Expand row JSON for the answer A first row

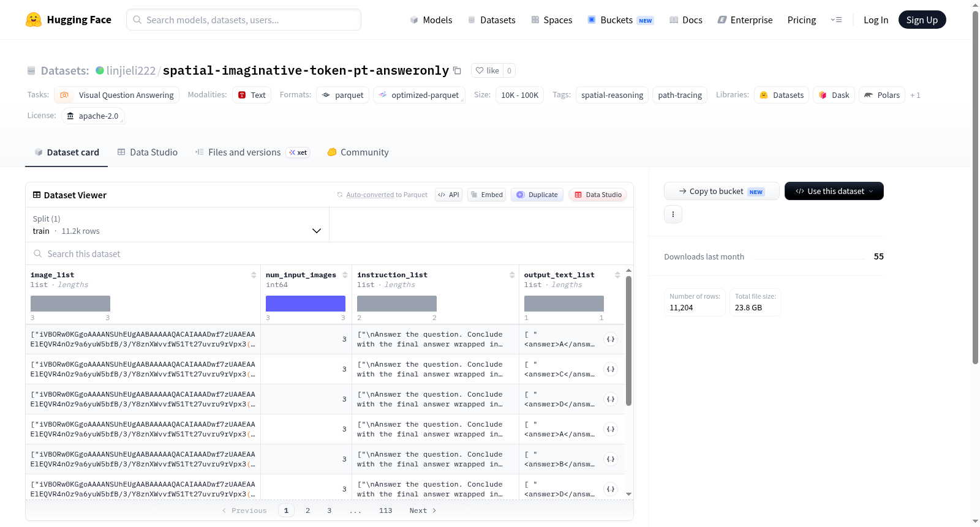tap(611, 339)
